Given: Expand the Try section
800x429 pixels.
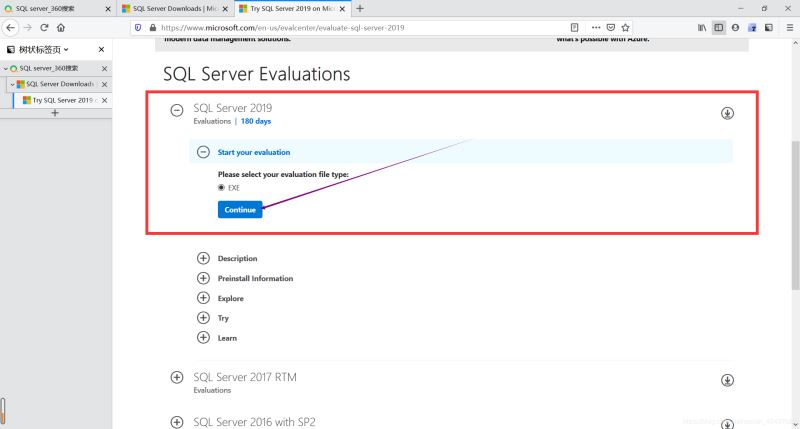Looking at the screenshot, I should (203, 318).
